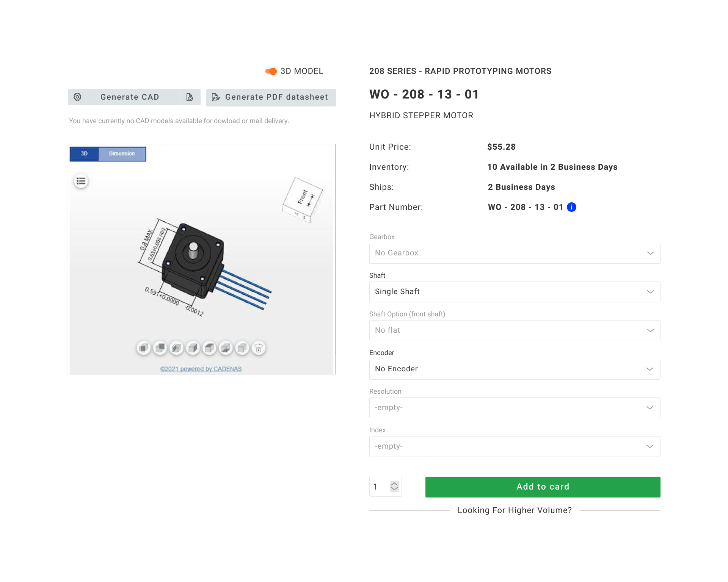Screen dimensions: 728x582
Task: Show the left side view cube icon
Action: 177,348
